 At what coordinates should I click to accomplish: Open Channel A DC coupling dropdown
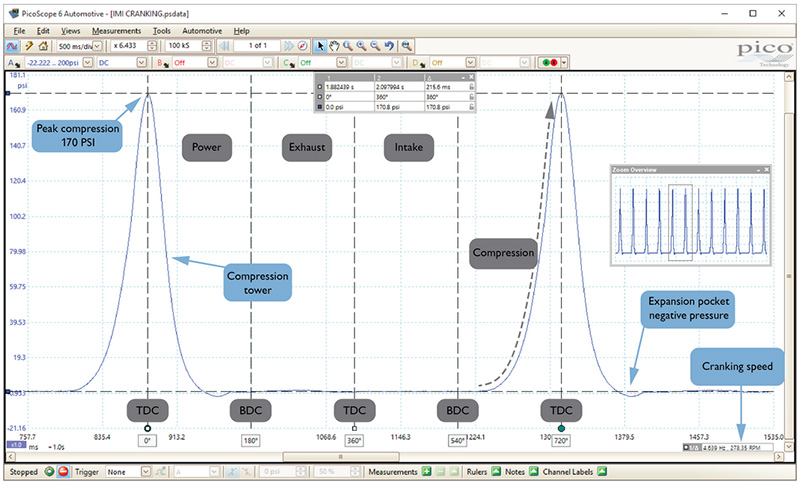pyautogui.click(x=141, y=63)
